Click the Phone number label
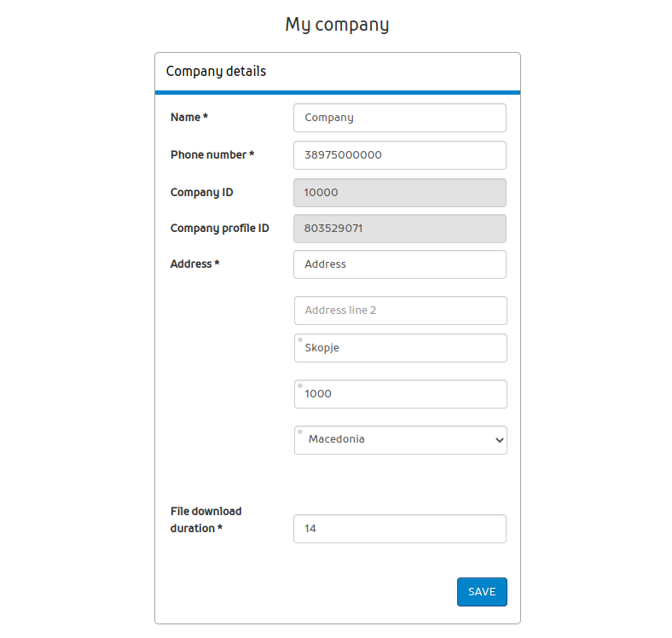Viewport: 672px width, 638px height. pyautogui.click(x=211, y=155)
